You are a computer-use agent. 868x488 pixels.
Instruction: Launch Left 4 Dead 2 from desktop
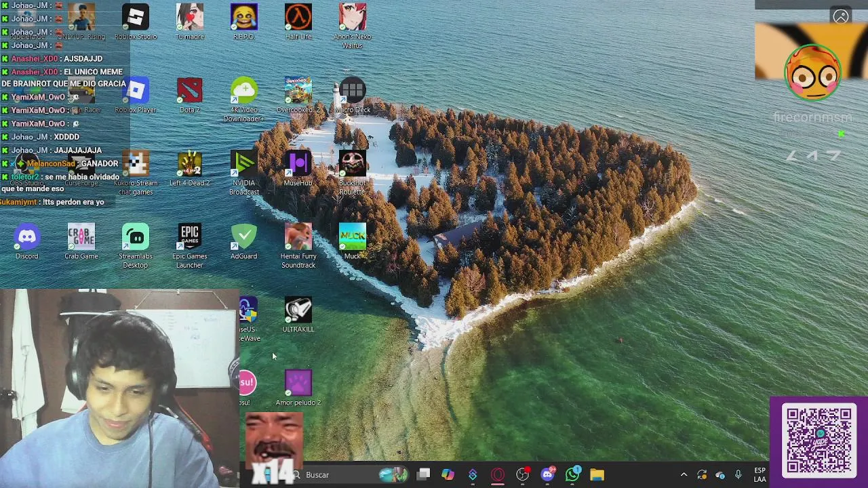tap(190, 168)
